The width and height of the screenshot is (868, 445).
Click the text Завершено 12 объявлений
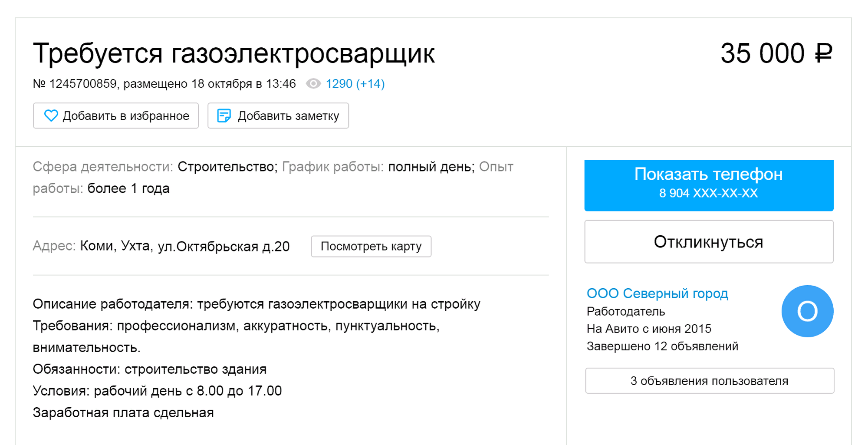click(x=662, y=346)
